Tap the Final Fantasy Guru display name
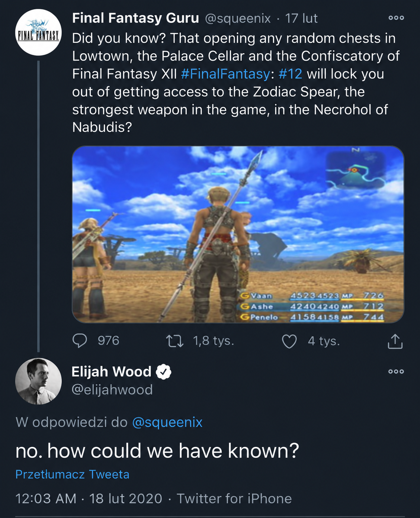Image resolution: width=420 pixels, height=518 pixels. click(x=135, y=18)
